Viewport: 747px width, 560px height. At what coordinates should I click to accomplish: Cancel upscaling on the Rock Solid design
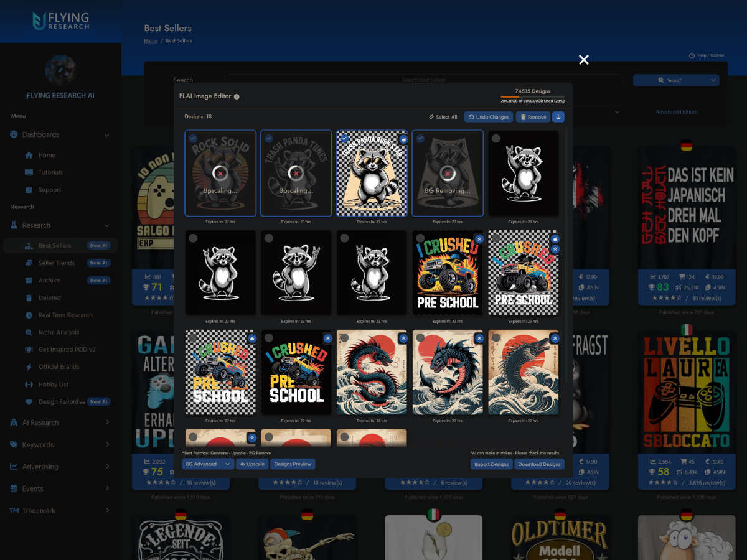click(x=220, y=174)
